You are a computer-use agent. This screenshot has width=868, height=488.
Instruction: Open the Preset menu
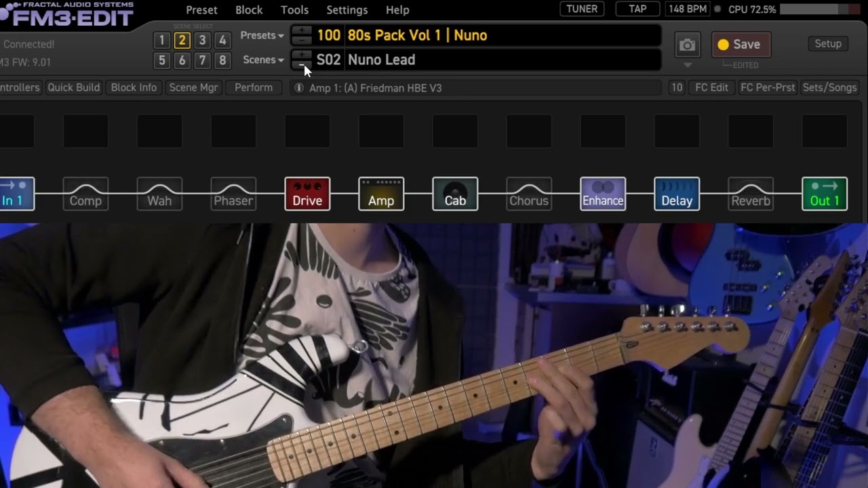pos(201,10)
